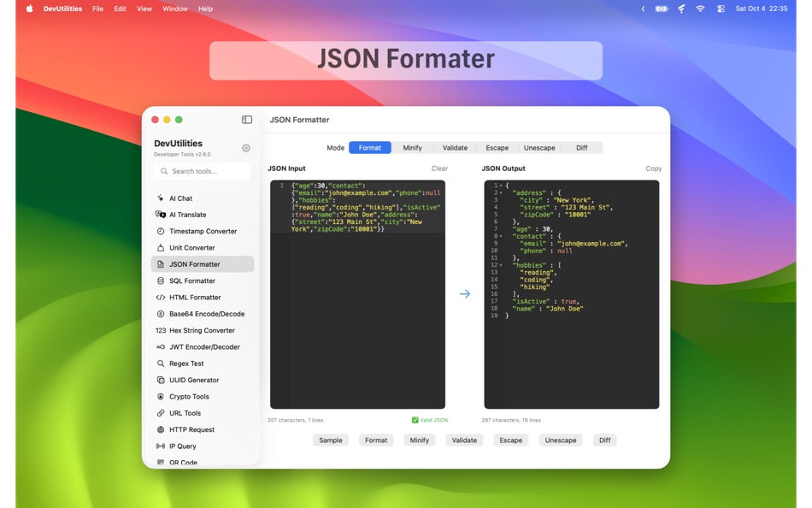Collapse the "hobbies" array fold arrow
This screenshot has width=812, height=508.
(x=501, y=265)
